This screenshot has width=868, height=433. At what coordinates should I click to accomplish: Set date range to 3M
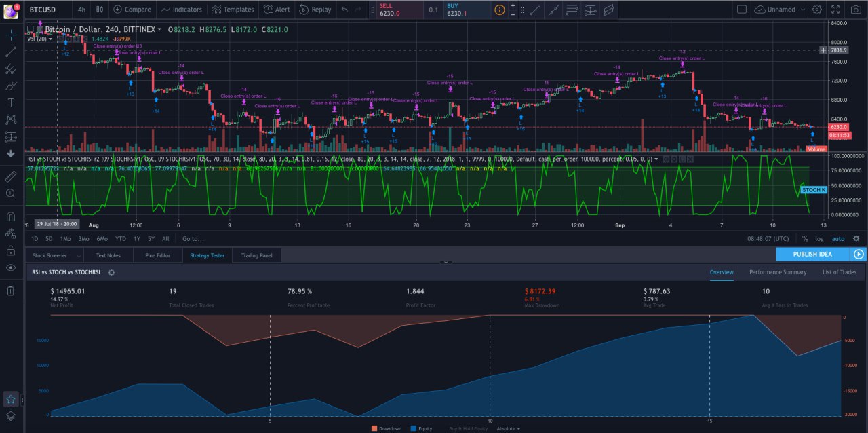point(83,238)
